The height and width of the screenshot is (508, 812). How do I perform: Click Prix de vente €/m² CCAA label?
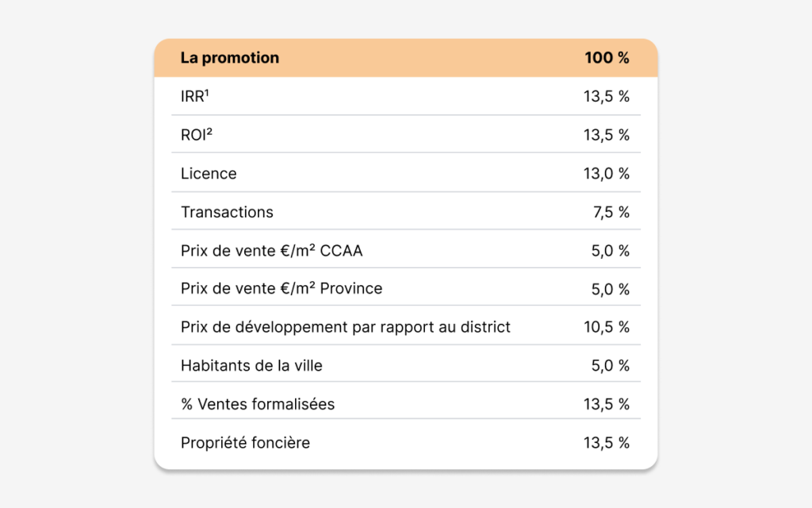(x=271, y=250)
